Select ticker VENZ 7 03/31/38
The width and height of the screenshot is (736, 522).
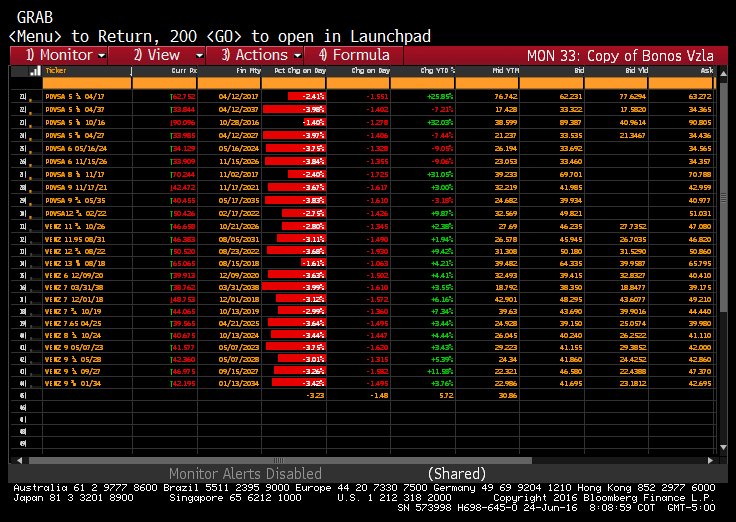(74, 287)
